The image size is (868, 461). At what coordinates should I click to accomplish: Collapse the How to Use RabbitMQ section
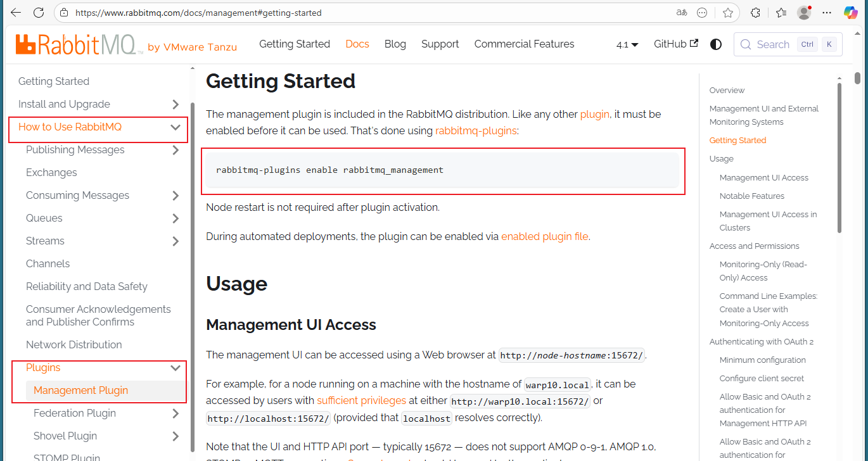[176, 127]
